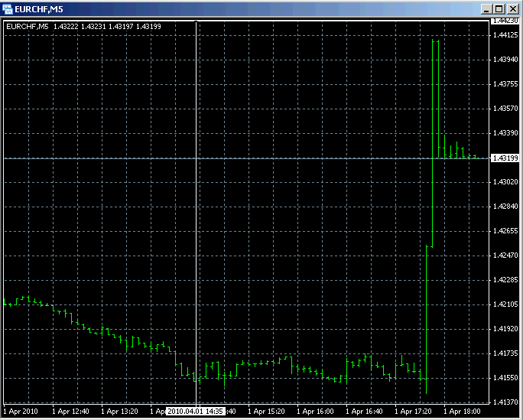This screenshot has height=420, width=523.
Task: Click the 1 Apr 2010 date label
Action: tap(21, 412)
